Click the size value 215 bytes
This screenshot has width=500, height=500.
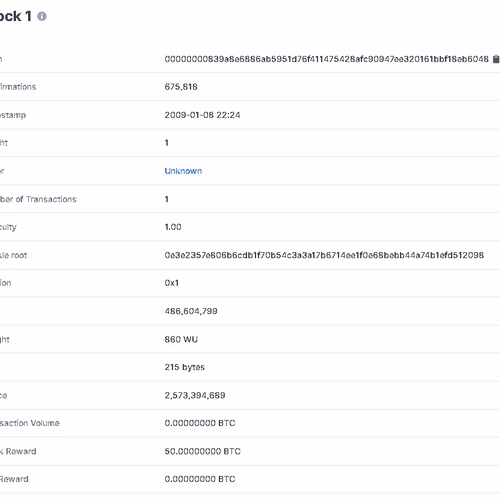[184, 367]
